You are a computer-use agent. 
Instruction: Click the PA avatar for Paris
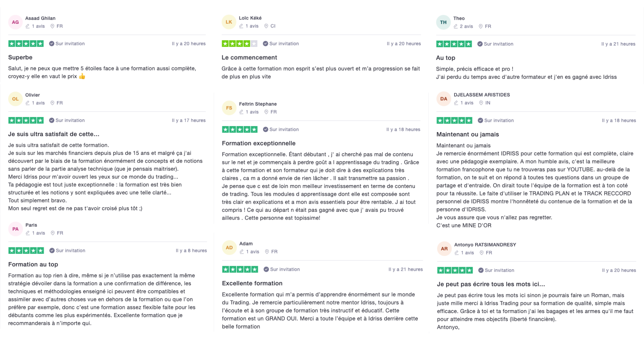(x=15, y=229)
